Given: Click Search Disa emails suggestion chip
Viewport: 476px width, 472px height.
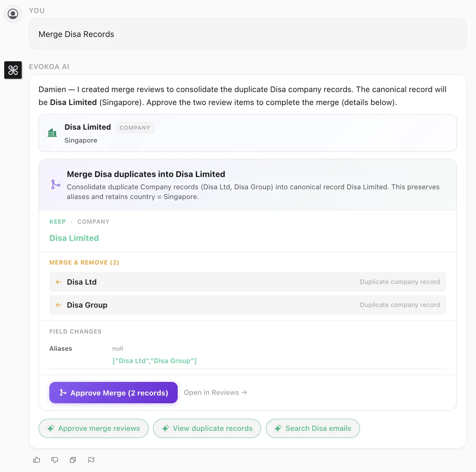Looking at the screenshot, I should pos(313,428).
